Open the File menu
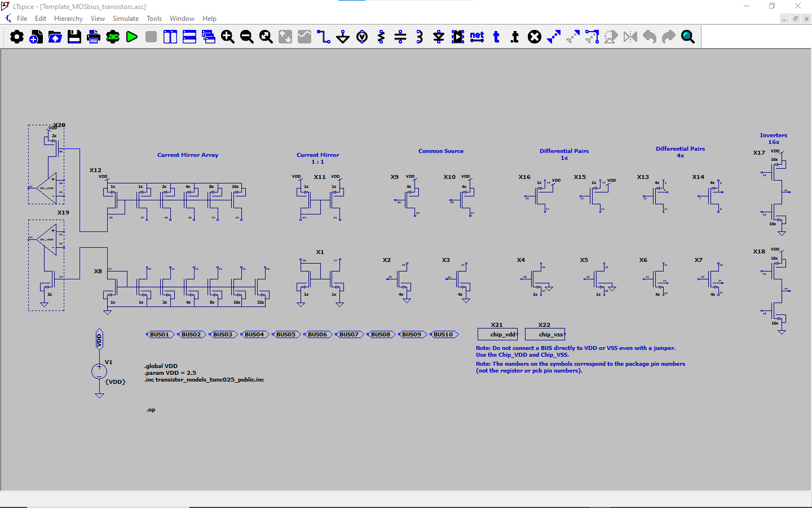Screen dimensions: 812x508 (x=22, y=19)
